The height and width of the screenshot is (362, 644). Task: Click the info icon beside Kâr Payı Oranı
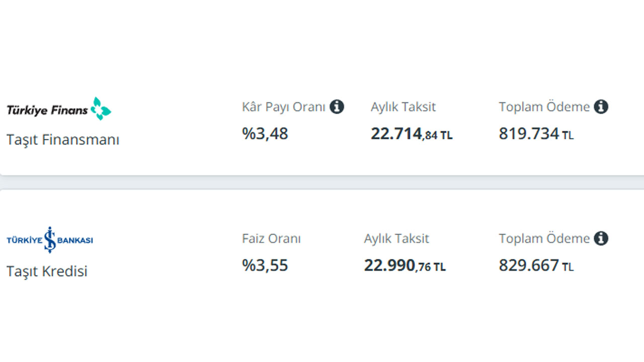(337, 107)
